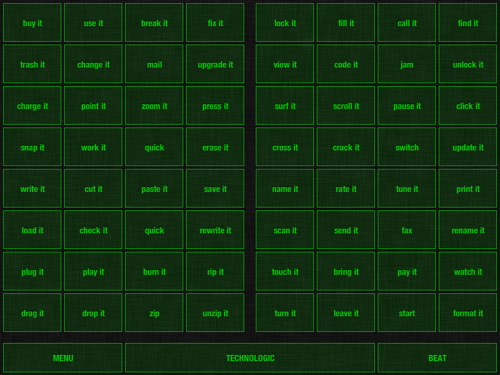Image resolution: width=500 pixels, height=375 pixels.
Task: Tap the 'start' pad
Action: click(x=407, y=313)
